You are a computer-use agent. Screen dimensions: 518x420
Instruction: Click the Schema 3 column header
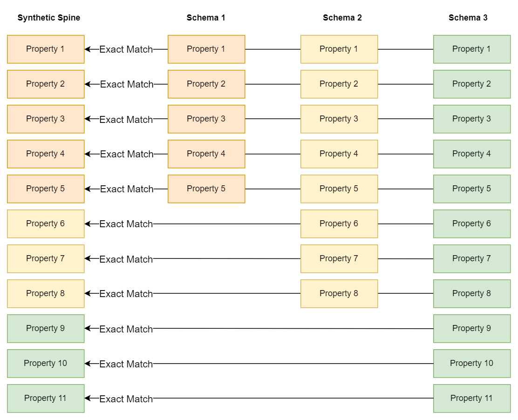(x=468, y=18)
